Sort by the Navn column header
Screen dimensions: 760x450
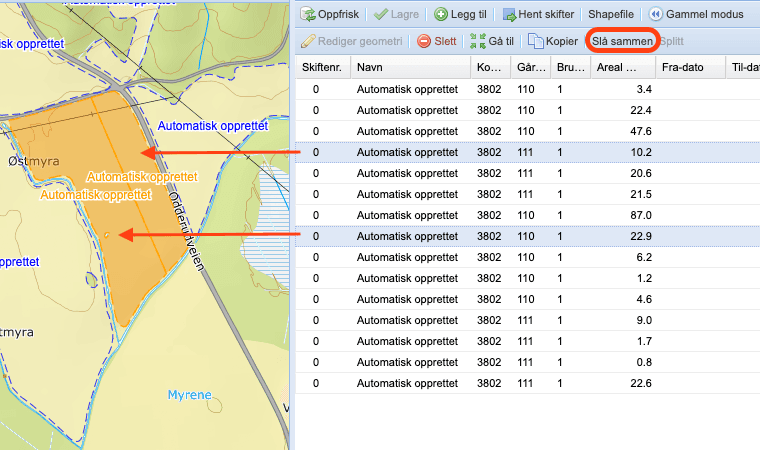tap(411, 67)
